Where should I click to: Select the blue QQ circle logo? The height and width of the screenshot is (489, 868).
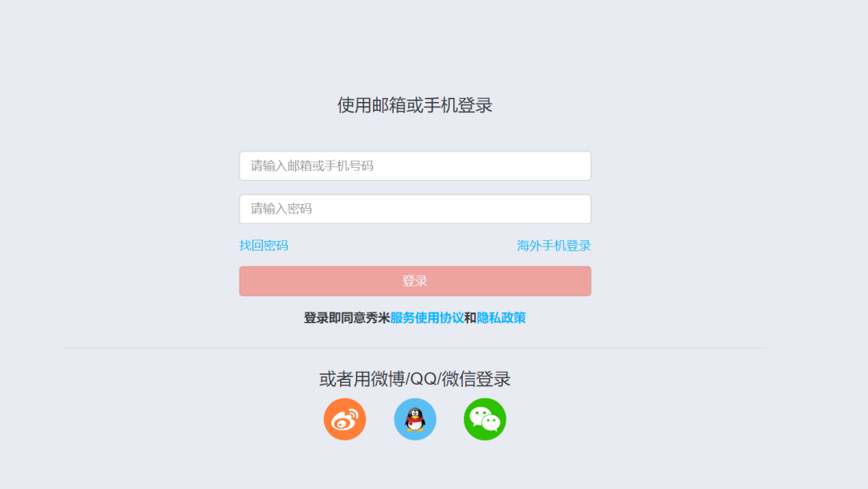(x=415, y=419)
